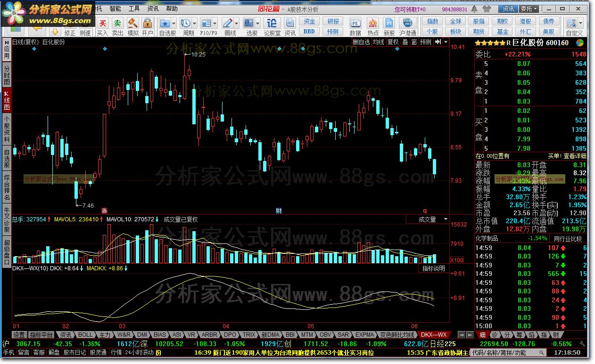The height and width of the screenshot is (364, 595).
Task: Click the 指标说明 button
Action: pos(433,268)
